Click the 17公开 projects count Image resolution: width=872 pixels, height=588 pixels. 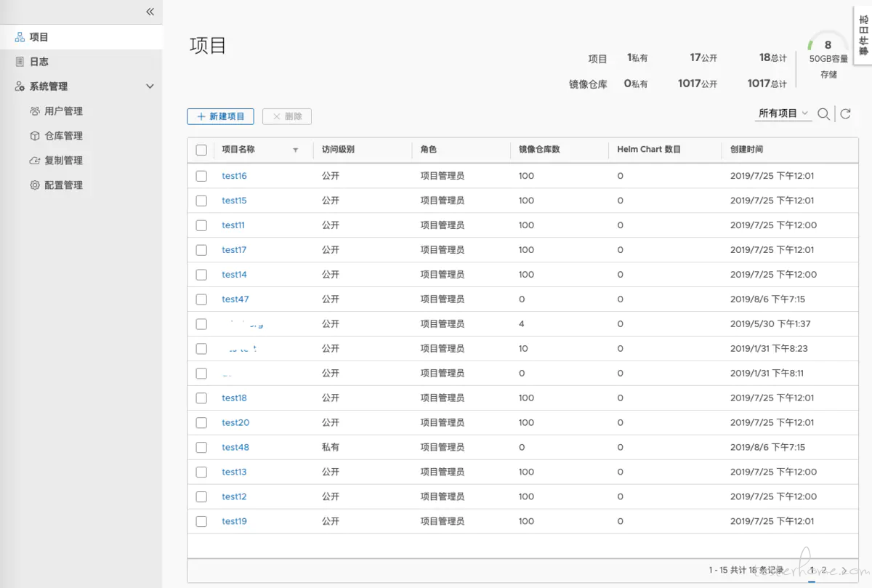tap(703, 57)
